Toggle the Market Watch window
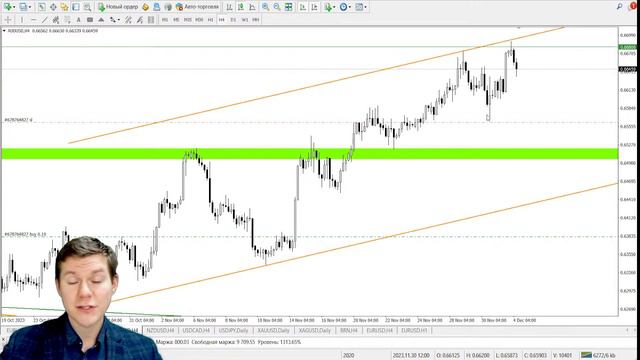This screenshot has width=640, height=360. (x=42, y=7)
